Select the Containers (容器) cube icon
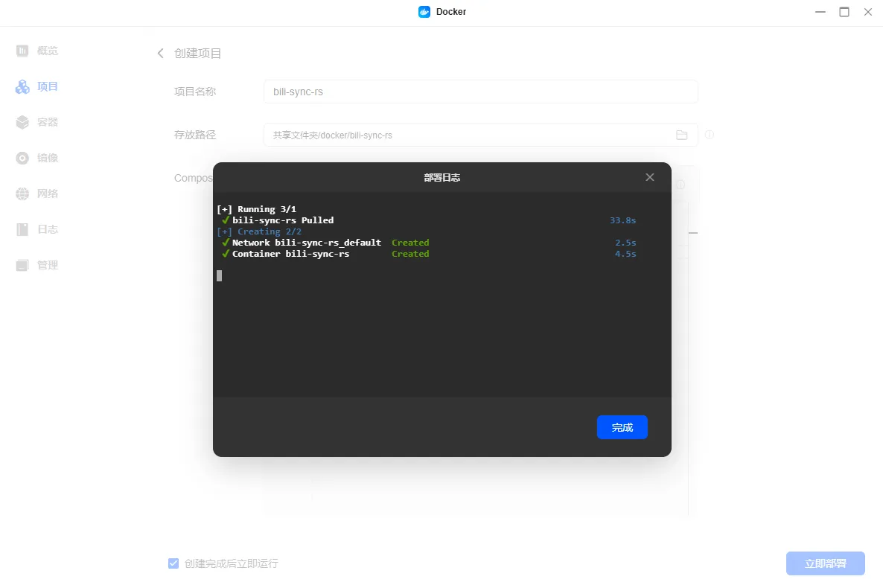Screen dimensions: 883x588 [x=22, y=122]
